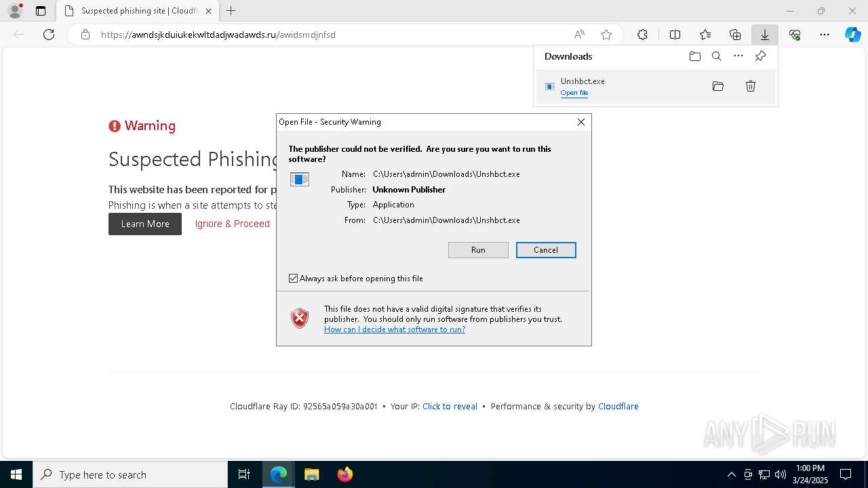The image size is (868, 488).
Task: Open Task View on taskbar
Action: (244, 474)
